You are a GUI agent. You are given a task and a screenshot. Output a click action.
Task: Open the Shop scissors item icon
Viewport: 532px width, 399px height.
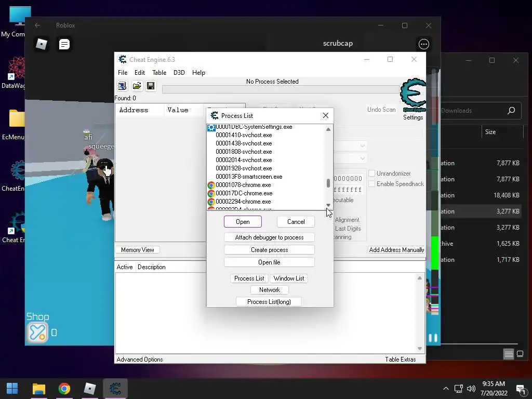point(37,332)
